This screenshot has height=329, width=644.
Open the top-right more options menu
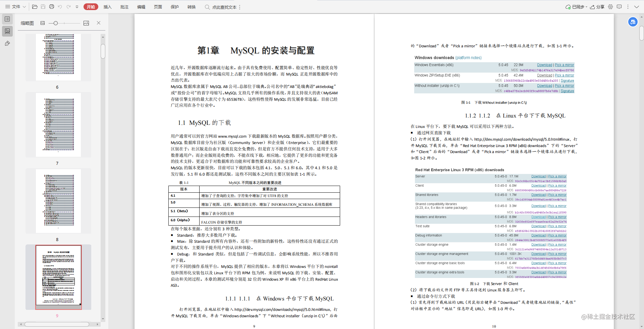[x=628, y=7]
